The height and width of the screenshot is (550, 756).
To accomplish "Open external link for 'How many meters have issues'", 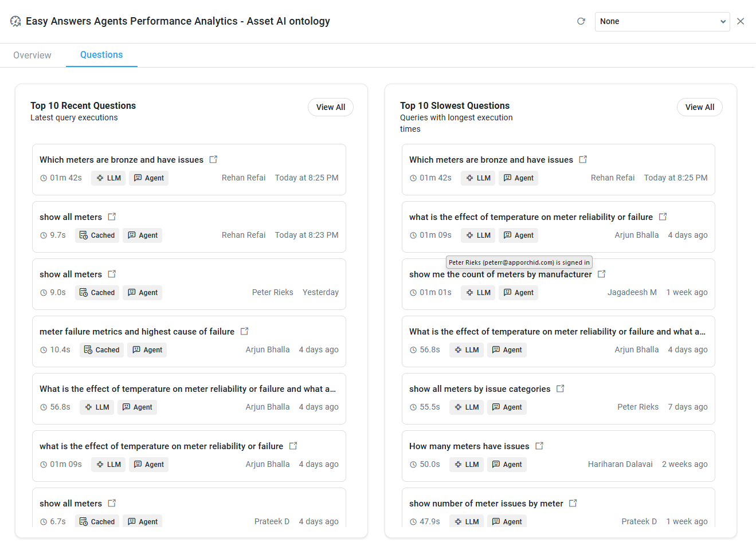I will tap(539, 446).
